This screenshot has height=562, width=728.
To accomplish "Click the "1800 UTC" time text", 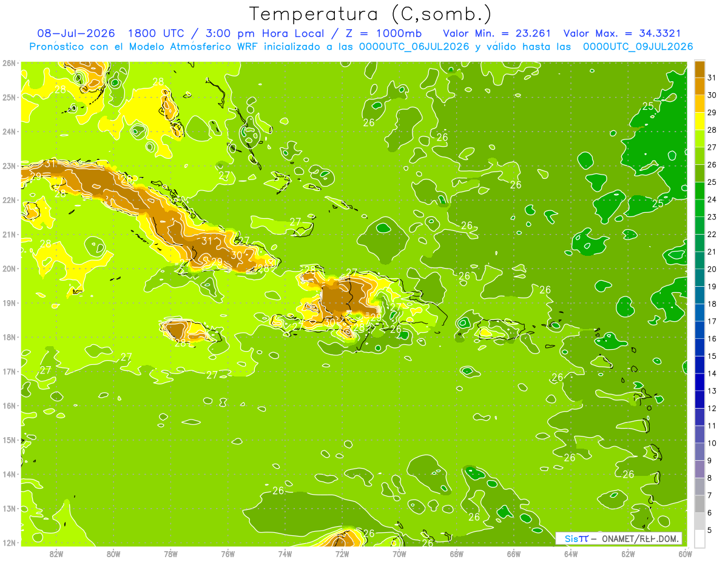I will pos(155,33).
